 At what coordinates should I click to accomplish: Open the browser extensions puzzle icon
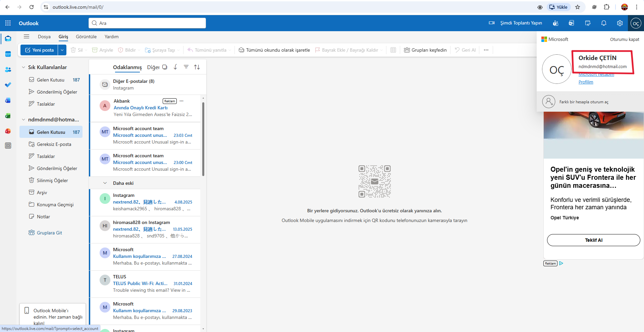tap(607, 7)
